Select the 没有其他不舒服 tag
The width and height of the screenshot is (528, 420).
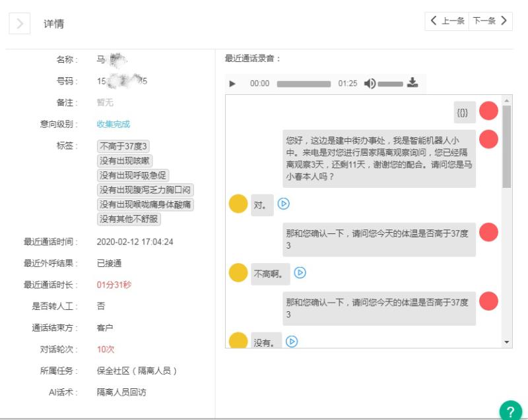coord(129,219)
